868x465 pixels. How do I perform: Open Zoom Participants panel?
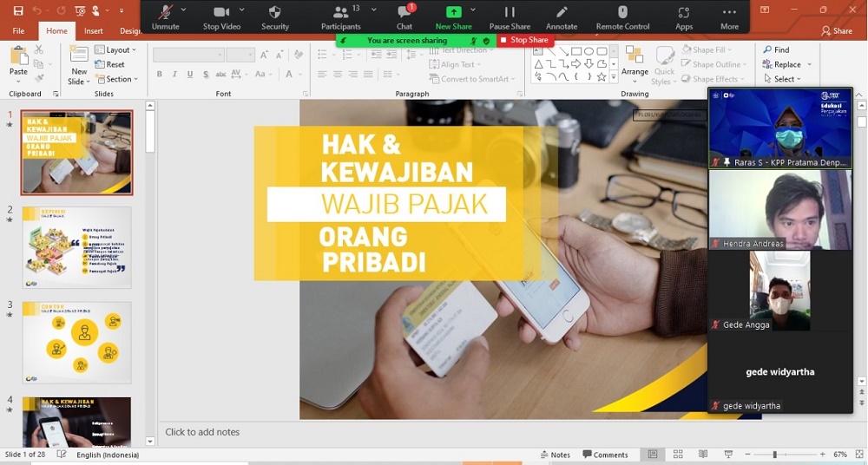(341, 17)
